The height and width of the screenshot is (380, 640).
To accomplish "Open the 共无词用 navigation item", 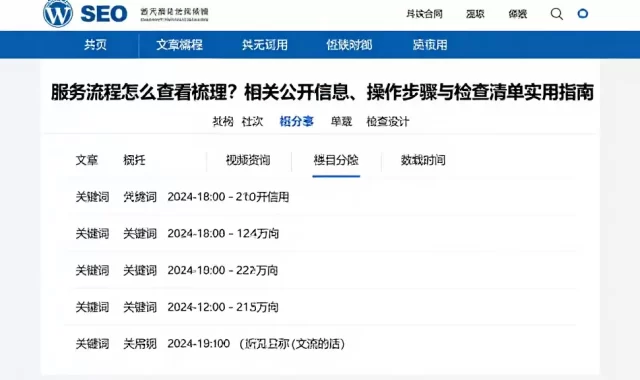I will [264, 44].
